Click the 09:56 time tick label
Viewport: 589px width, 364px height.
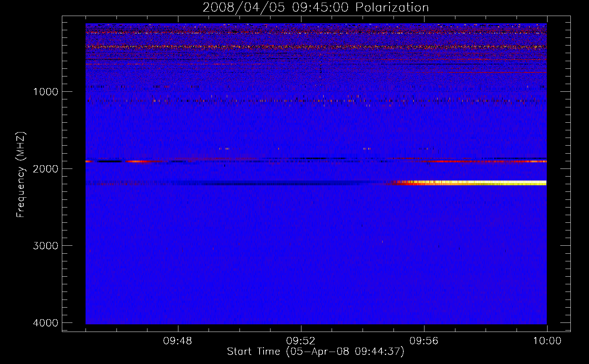tap(424, 341)
